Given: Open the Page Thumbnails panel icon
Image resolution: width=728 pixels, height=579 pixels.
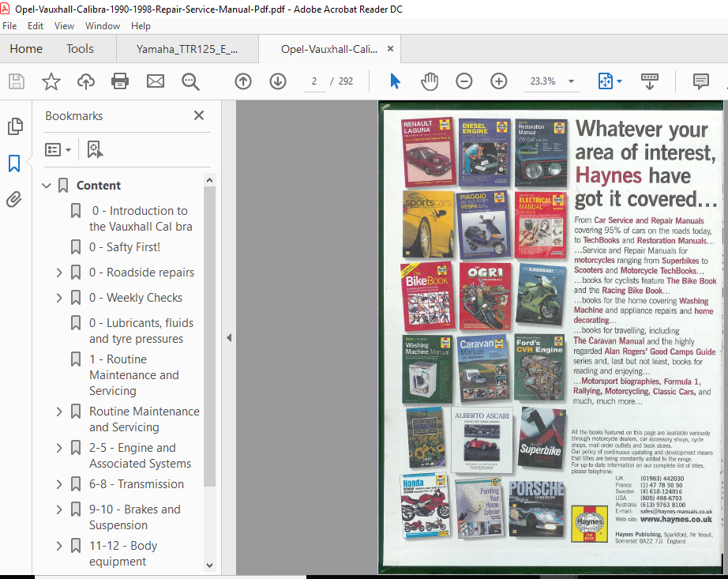Looking at the screenshot, I should (15, 126).
